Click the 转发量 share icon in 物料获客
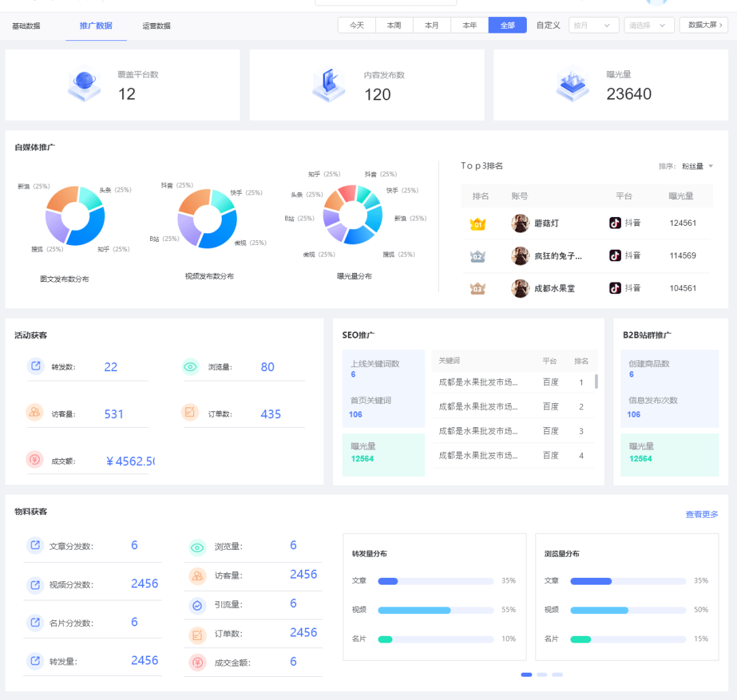737x700 pixels. click(35, 660)
